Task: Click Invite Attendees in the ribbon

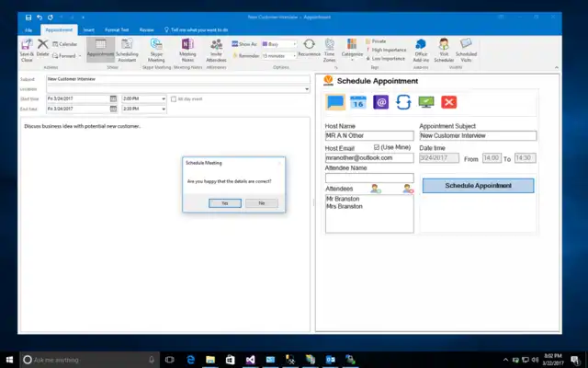Action: point(217,50)
